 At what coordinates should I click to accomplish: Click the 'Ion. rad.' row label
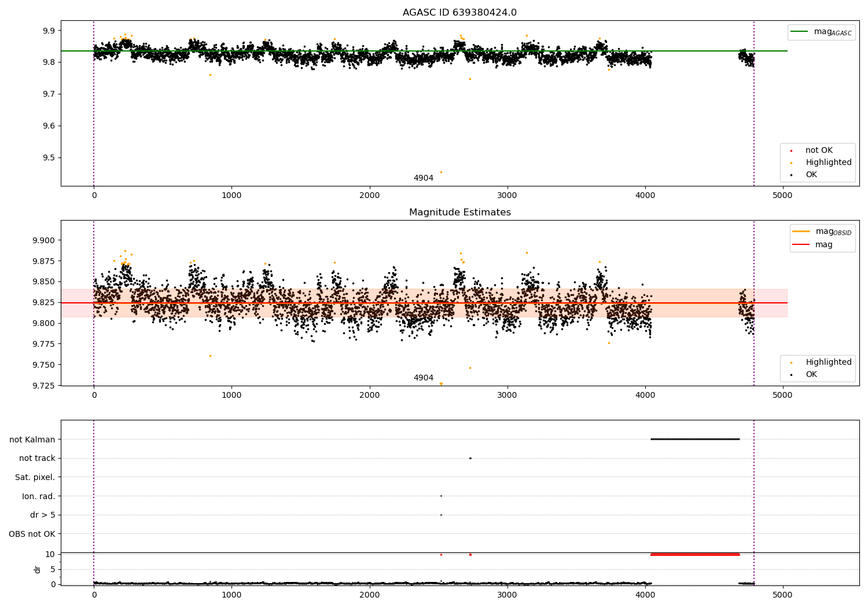pos(39,496)
